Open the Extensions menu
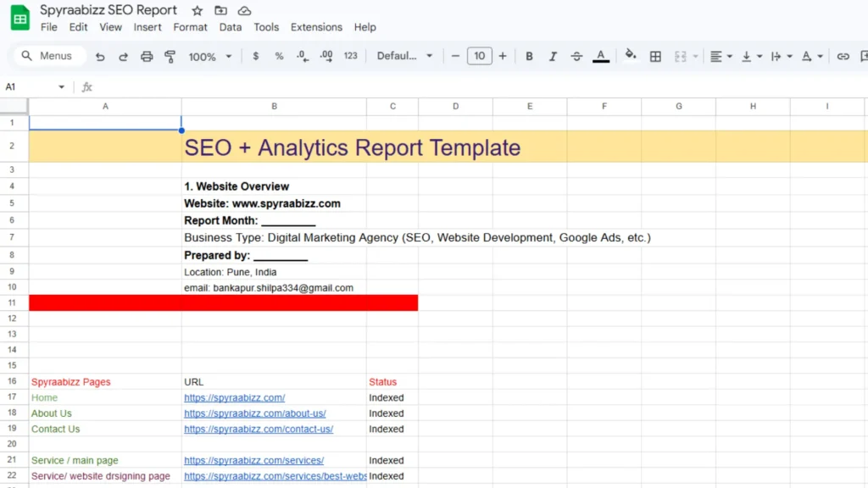The height and width of the screenshot is (488, 868). [316, 26]
